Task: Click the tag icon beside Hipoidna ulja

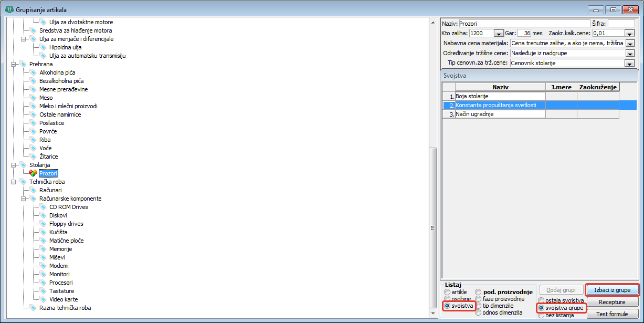Action: coord(43,47)
